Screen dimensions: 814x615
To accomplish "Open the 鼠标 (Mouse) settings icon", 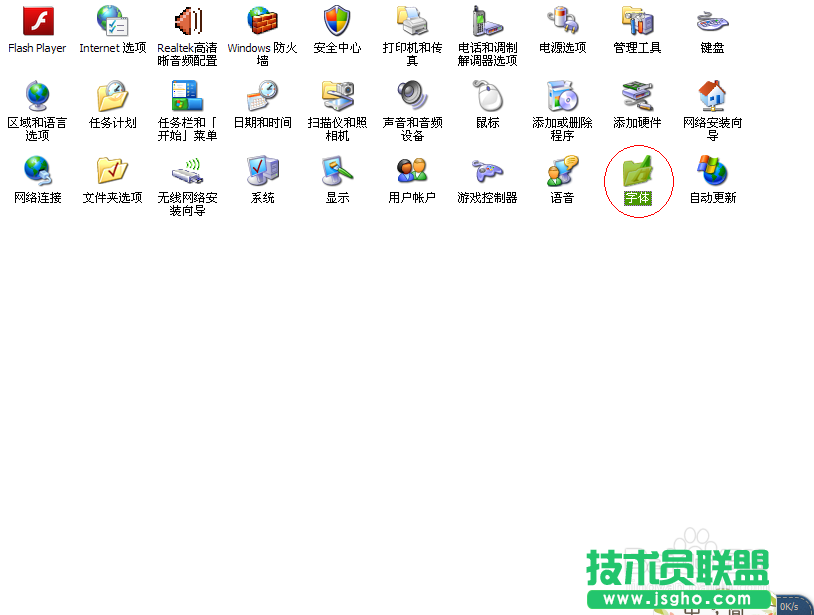I will [x=486, y=95].
